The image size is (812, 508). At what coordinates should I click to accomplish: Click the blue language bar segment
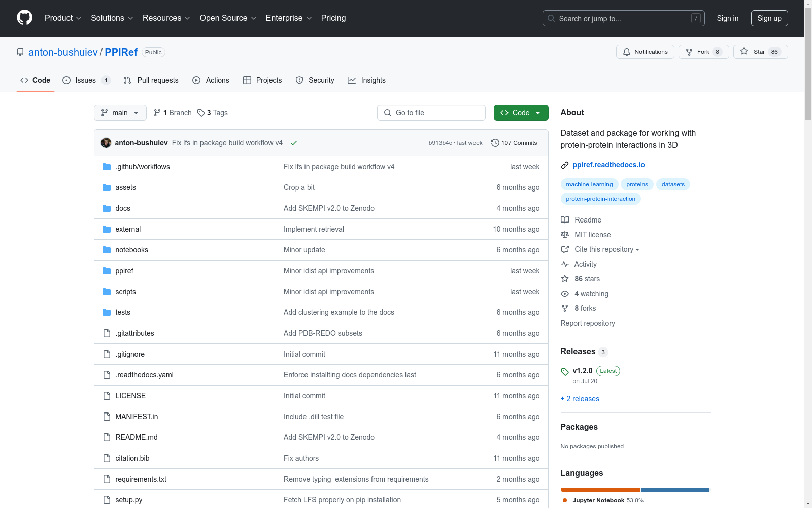[x=675, y=490]
